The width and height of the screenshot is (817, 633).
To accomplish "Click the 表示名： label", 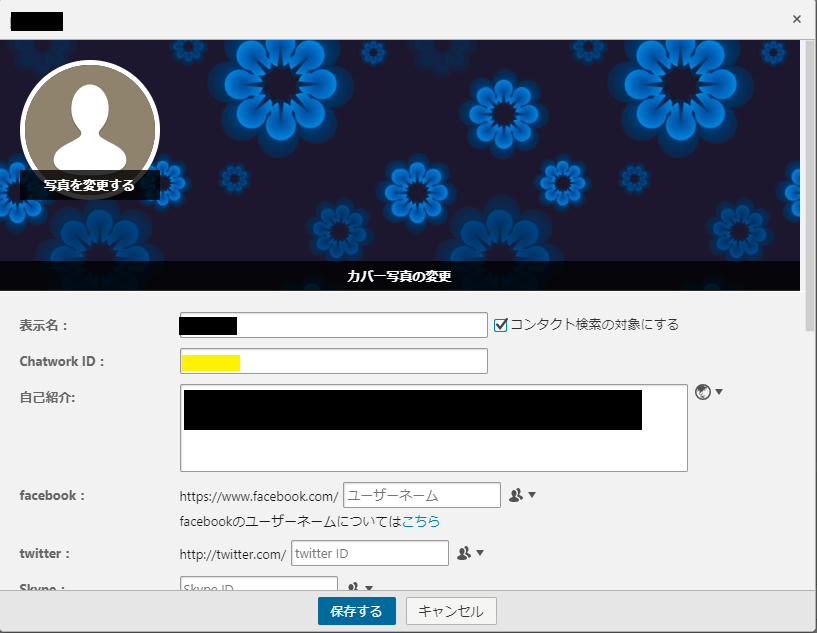I will [44, 326].
